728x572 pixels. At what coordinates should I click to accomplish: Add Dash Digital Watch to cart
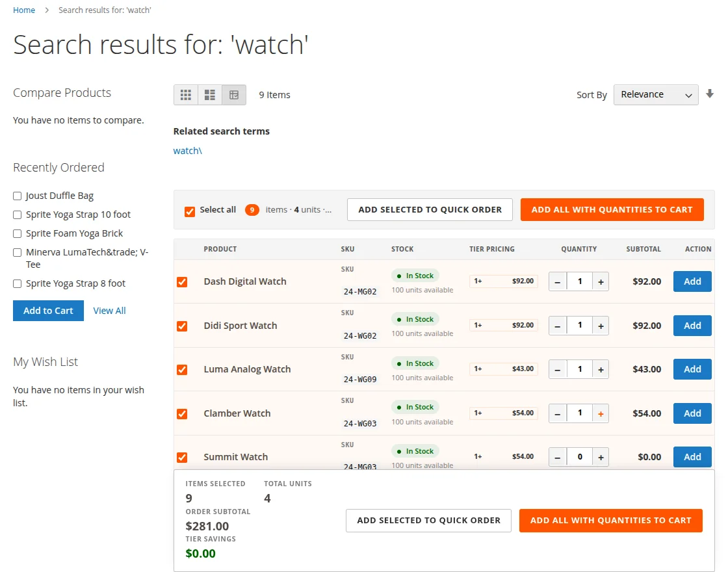pyautogui.click(x=692, y=281)
